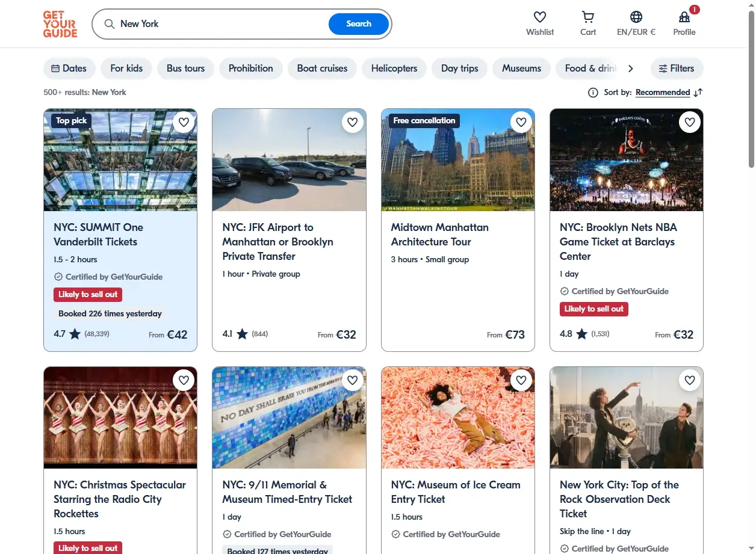Open NYC: Museum of Ice Cream Entry Ticket title
This screenshot has width=756, height=554.
pos(456,492)
